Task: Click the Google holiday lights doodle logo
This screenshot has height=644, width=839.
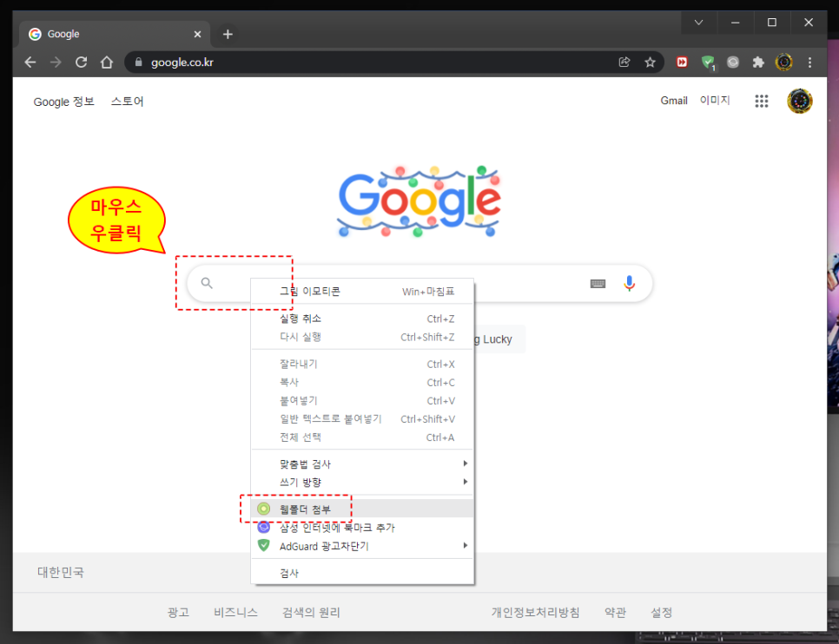Action: tap(419, 201)
